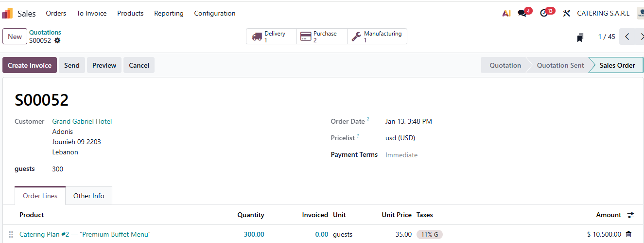Image resolution: width=644 pixels, height=243 pixels.
Task: Click the bookmark icon near pager
Action: tap(580, 37)
